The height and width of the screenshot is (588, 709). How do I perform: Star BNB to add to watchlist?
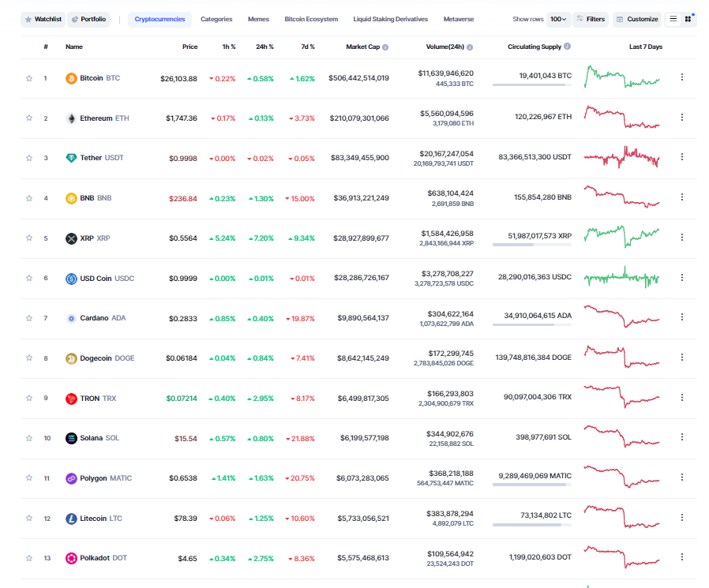click(29, 198)
